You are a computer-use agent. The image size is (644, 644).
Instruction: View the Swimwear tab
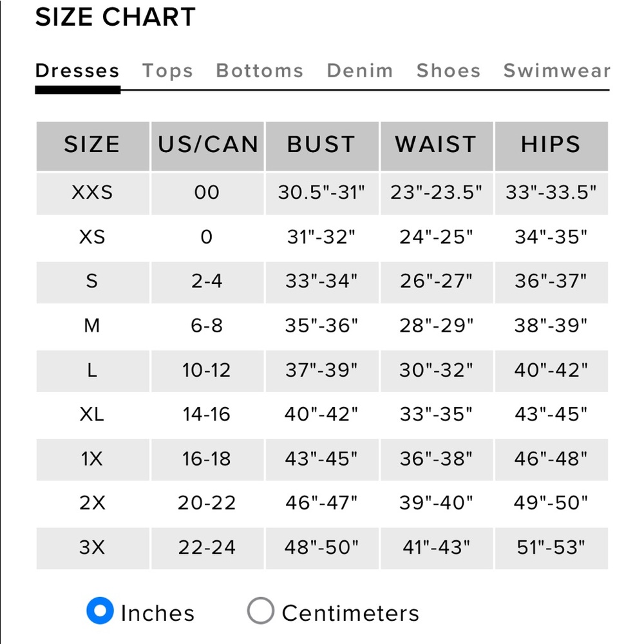point(557,71)
